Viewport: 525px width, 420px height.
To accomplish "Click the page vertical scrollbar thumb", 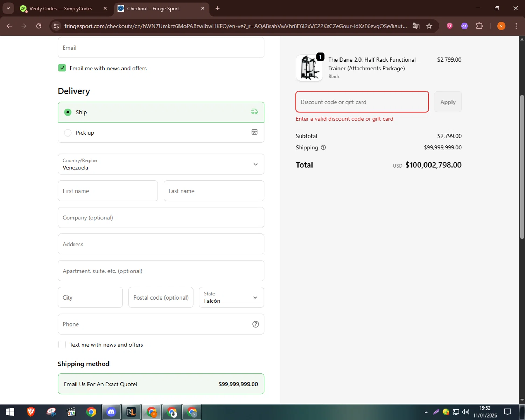I will click(522, 167).
